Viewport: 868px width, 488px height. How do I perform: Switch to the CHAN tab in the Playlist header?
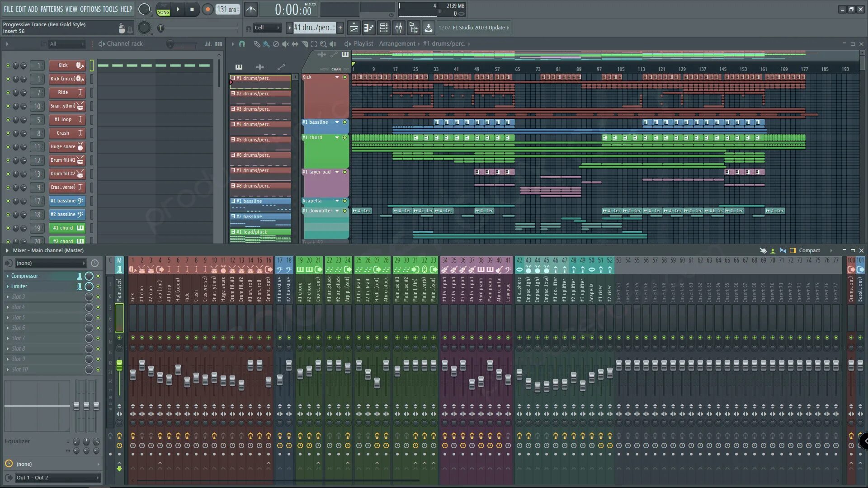point(336,69)
